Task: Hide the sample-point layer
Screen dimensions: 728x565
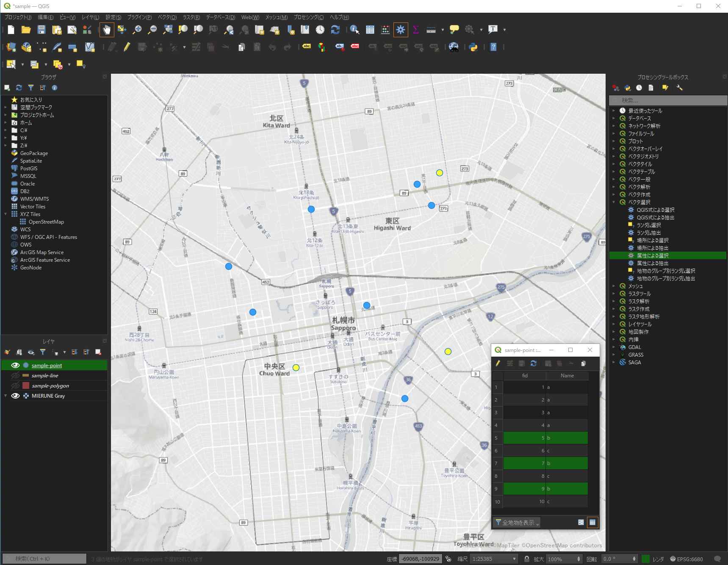Action: coord(16,365)
